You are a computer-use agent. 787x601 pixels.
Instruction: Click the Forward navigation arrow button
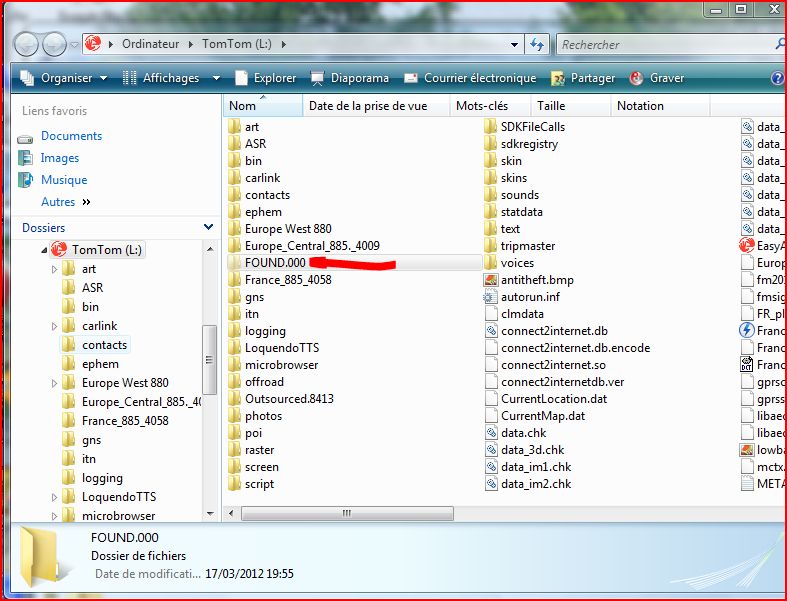coord(54,45)
